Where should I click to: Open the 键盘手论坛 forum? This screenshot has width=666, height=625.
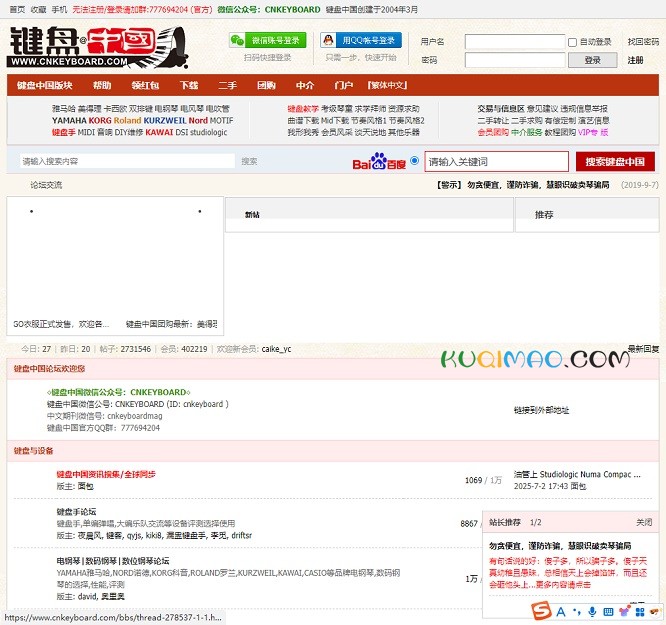(76, 512)
